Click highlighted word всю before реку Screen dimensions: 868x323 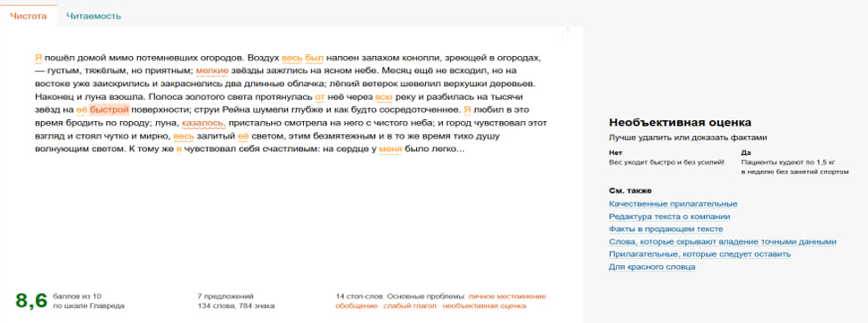(384, 96)
